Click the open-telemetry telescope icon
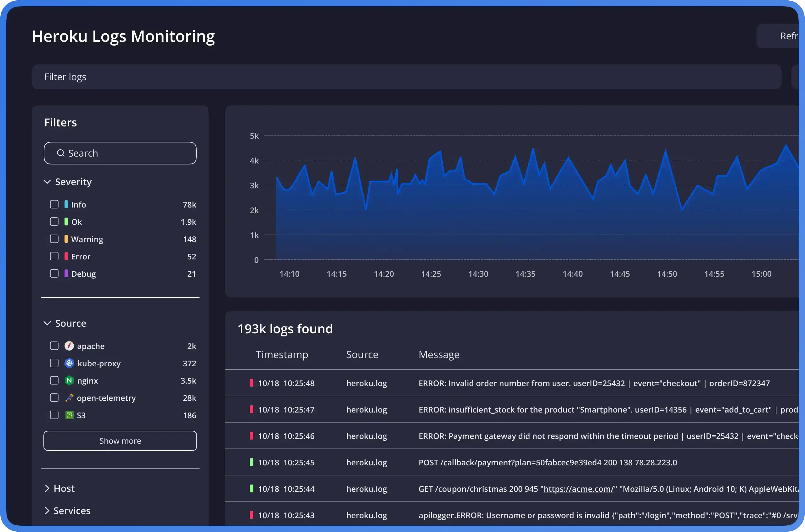 click(x=69, y=398)
